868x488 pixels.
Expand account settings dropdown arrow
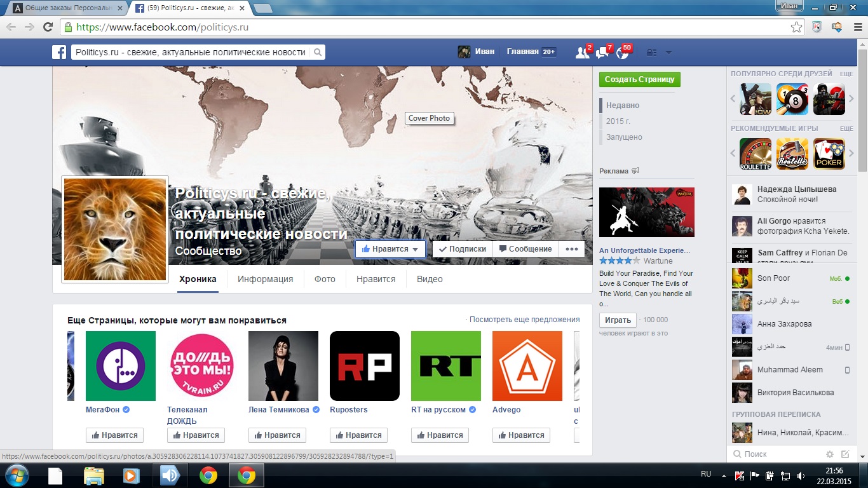[x=668, y=53]
